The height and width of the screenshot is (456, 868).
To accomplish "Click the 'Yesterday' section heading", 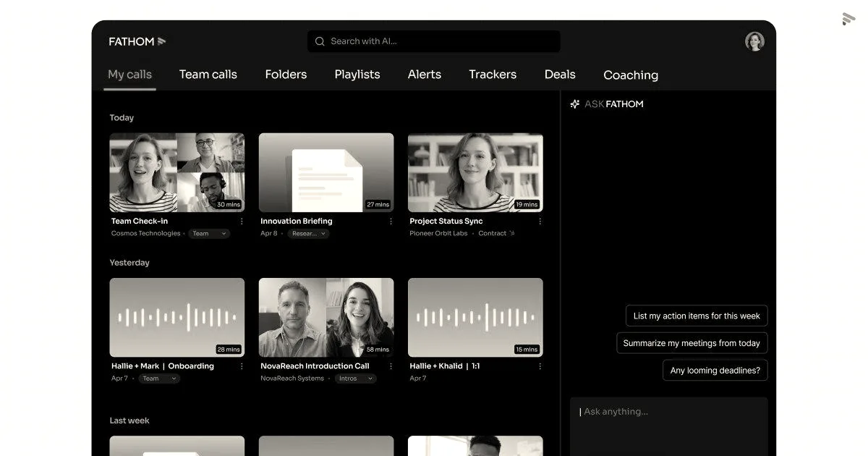I will [129, 263].
